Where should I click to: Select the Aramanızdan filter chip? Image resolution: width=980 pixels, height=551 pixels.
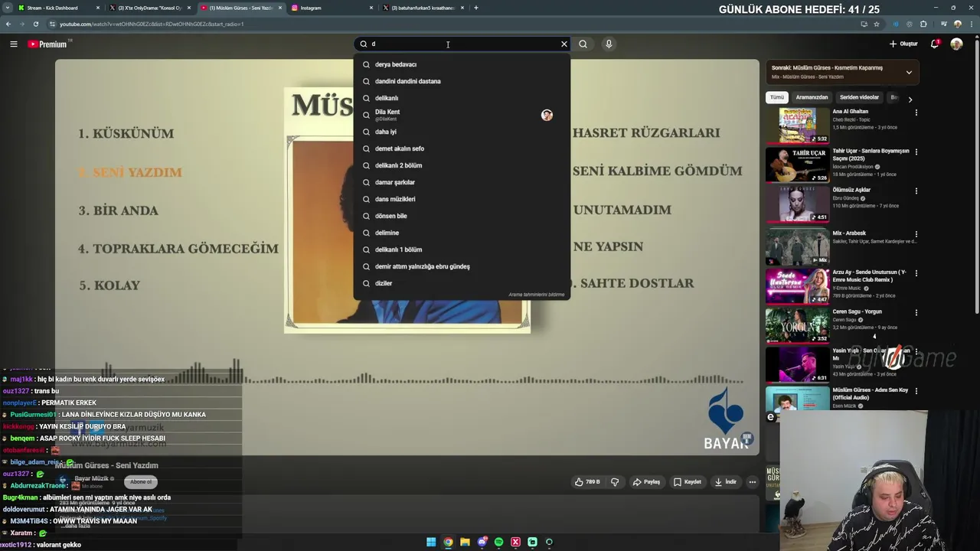pyautogui.click(x=812, y=97)
